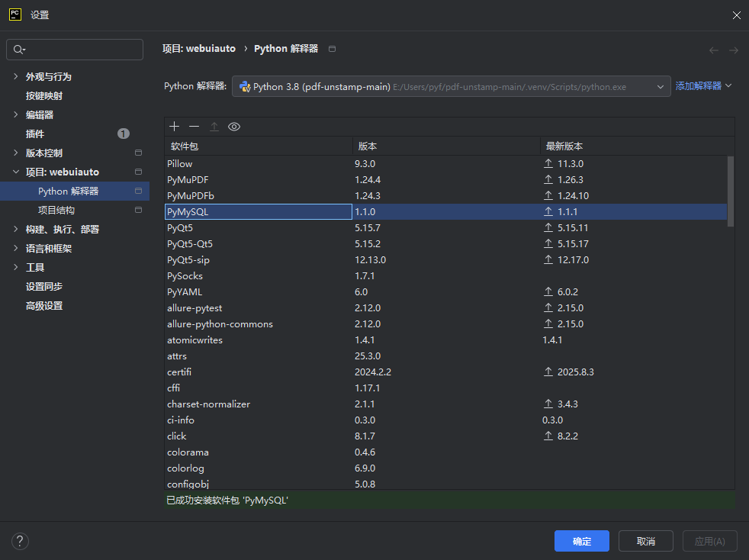Open 设置同步 settings page

coord(44,287)
